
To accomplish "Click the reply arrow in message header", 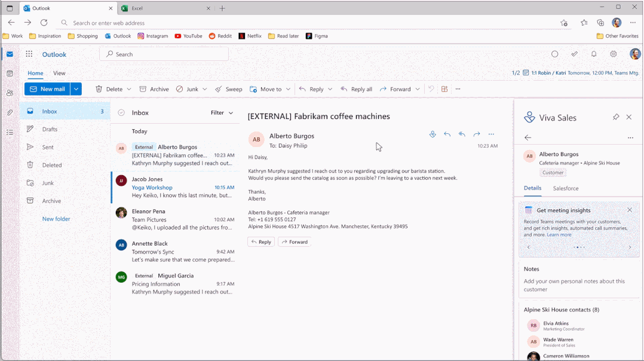I will pos(447,134).
